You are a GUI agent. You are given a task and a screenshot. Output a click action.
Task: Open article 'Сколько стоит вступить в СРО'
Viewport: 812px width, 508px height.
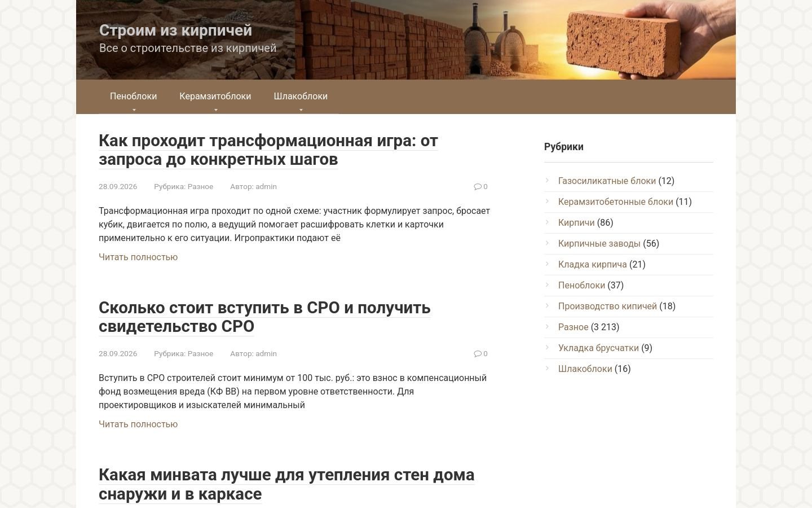click(264, 317)
